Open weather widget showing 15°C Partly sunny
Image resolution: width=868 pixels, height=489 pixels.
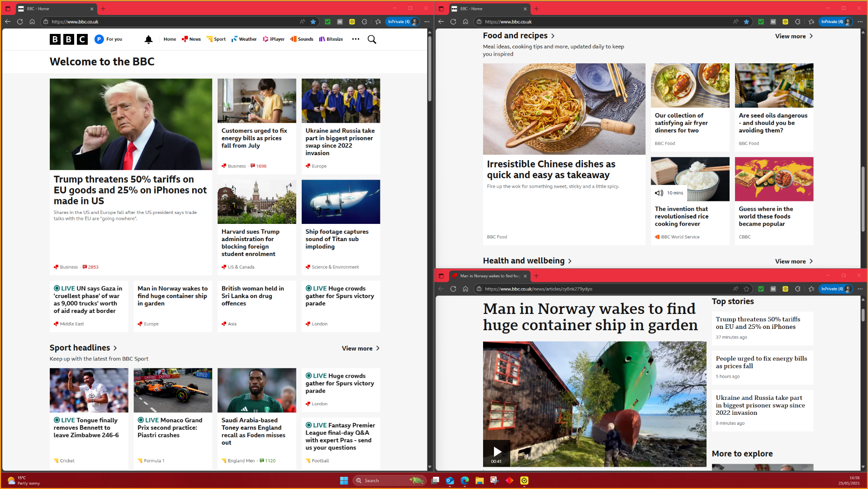click(x=24, y=480)
